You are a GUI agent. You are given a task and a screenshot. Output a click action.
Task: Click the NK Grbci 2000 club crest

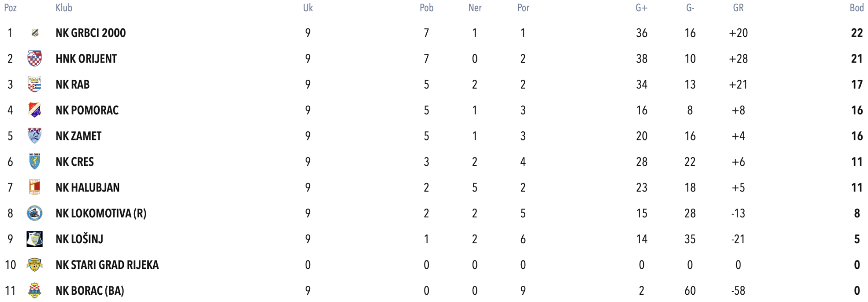pos(35,33)
